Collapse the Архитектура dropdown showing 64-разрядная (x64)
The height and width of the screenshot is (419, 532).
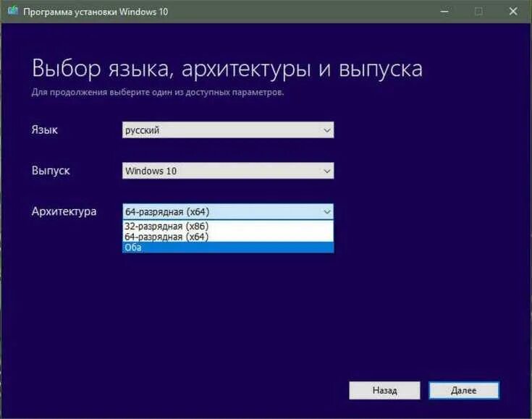point(228,212)
